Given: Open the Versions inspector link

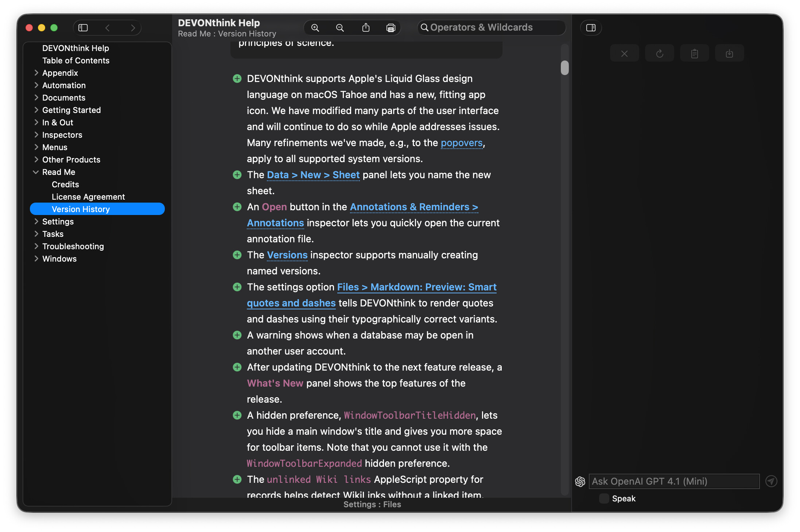Looking at the screenshot, I should tap(287, 255).
